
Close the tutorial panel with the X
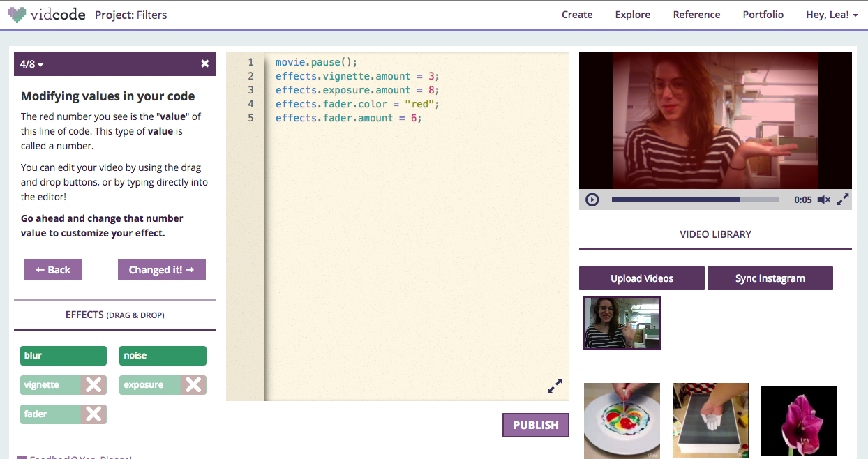pyautogui.click(x=205, y=63)
